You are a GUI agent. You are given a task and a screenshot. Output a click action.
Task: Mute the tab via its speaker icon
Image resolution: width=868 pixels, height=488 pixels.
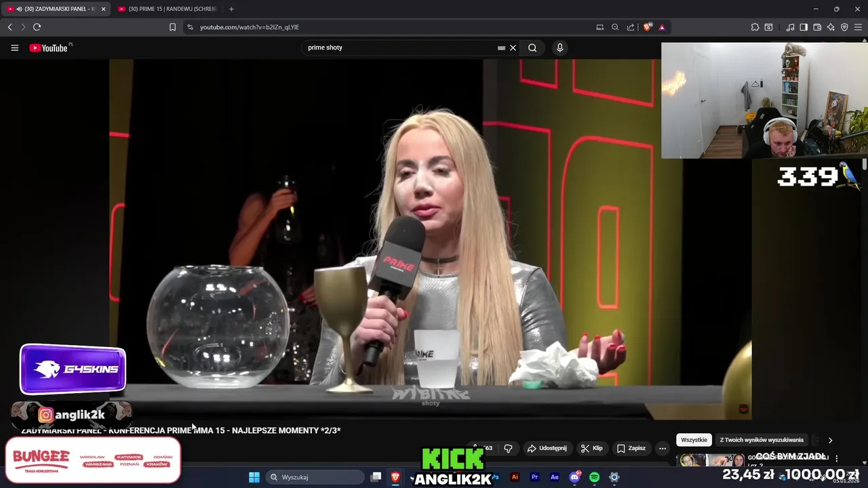(19, 9)
